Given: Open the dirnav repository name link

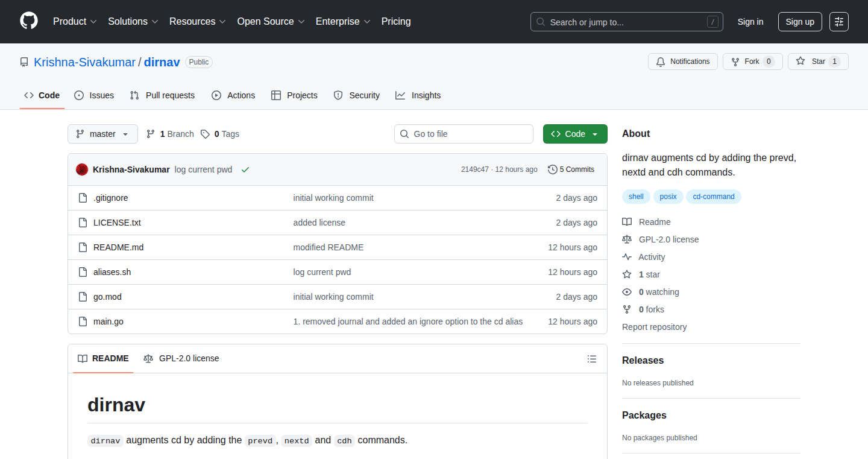Looking at the screenshot, I should click(x=162, y=62).
